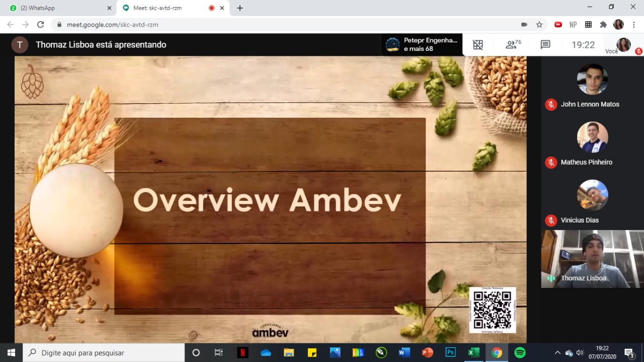Click "Thomaz Lisboa está apresentando" text
Viewport: 644px width, 362px height.
[x=101, y=45]
